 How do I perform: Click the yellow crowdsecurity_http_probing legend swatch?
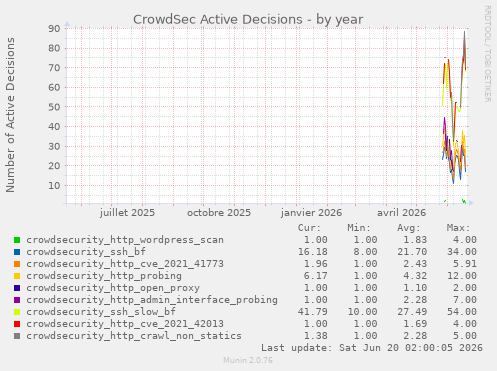pos(17,276)
